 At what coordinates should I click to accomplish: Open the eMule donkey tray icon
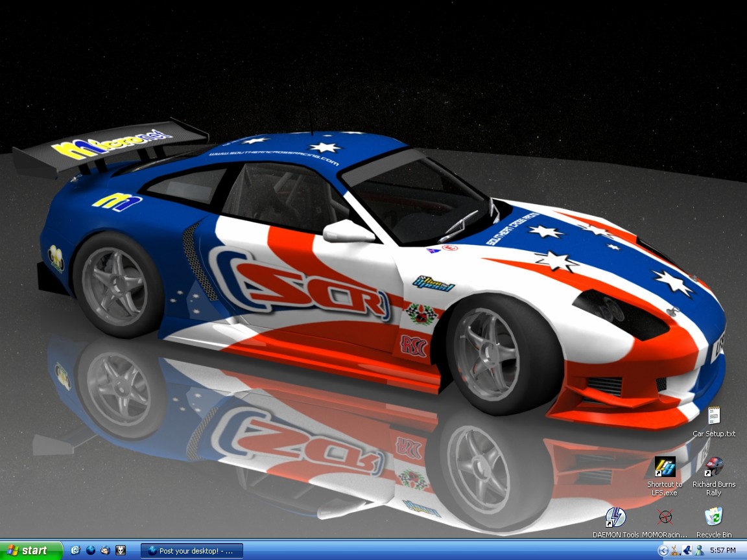[x=675, y=551]
